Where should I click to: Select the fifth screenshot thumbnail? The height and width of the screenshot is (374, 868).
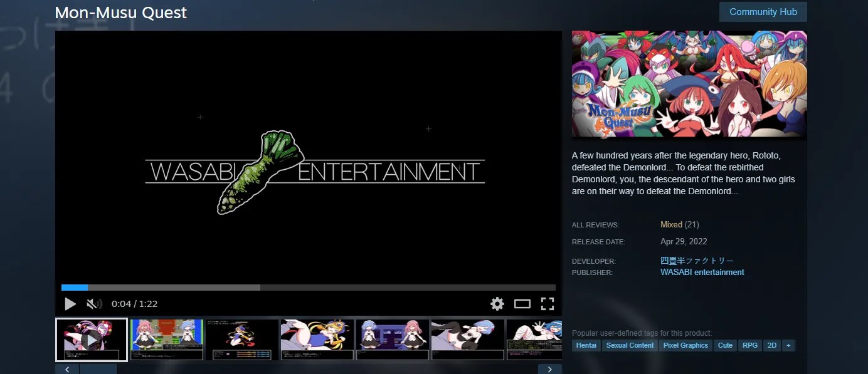[393, 340]
